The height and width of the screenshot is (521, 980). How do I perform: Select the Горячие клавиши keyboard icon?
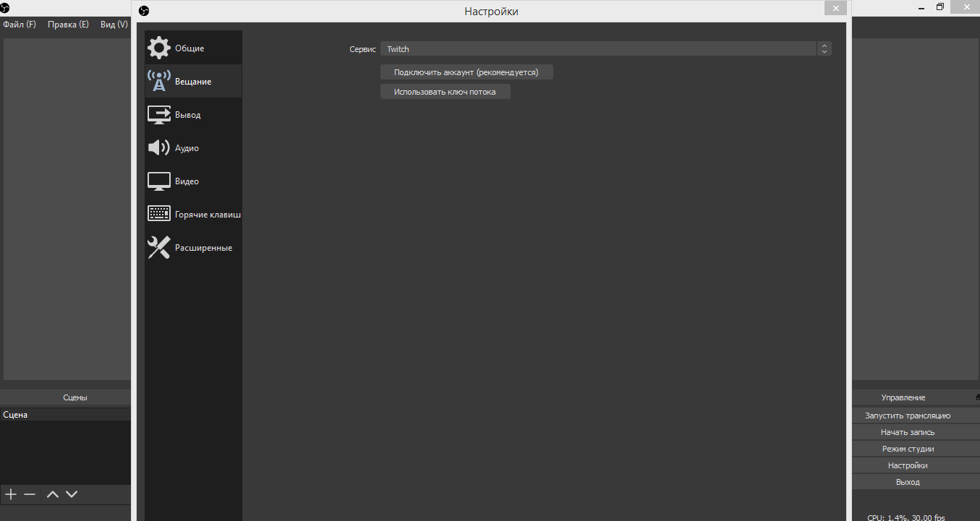tap(159, 214)
